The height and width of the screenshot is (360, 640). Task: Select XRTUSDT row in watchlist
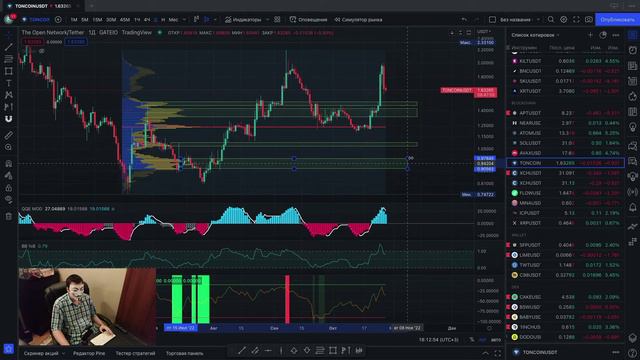click(565, 91)
